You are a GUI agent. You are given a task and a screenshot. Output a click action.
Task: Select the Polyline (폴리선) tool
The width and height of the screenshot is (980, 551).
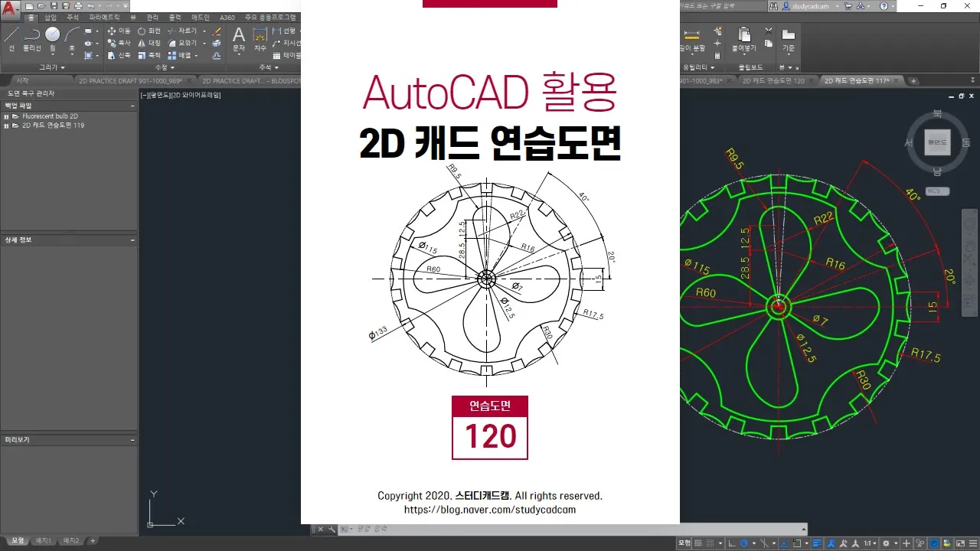[31, 39]
